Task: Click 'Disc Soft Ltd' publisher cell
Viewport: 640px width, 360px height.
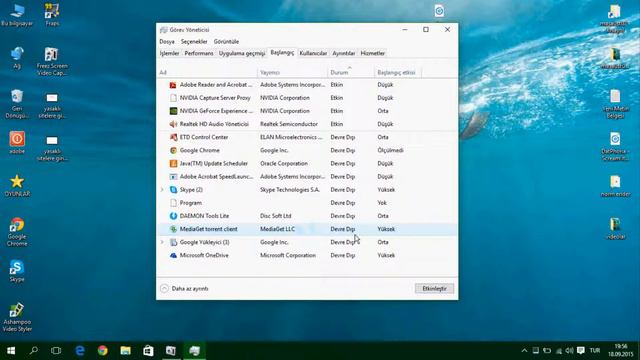Action: click(x=276, y=216)
